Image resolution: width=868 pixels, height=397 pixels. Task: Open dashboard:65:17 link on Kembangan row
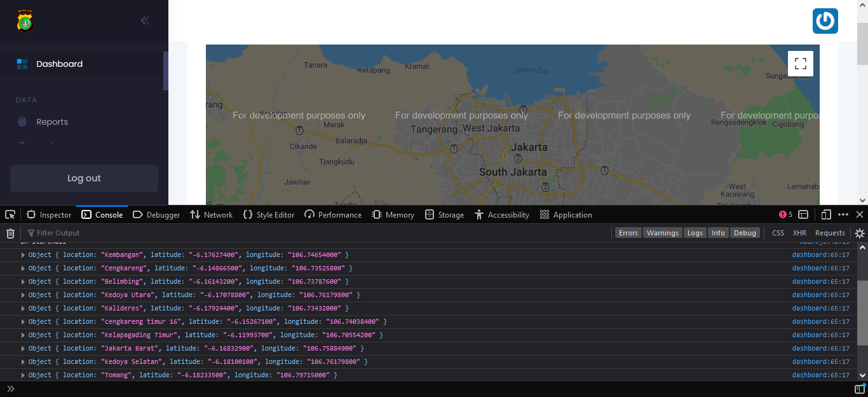coord(820,254)
